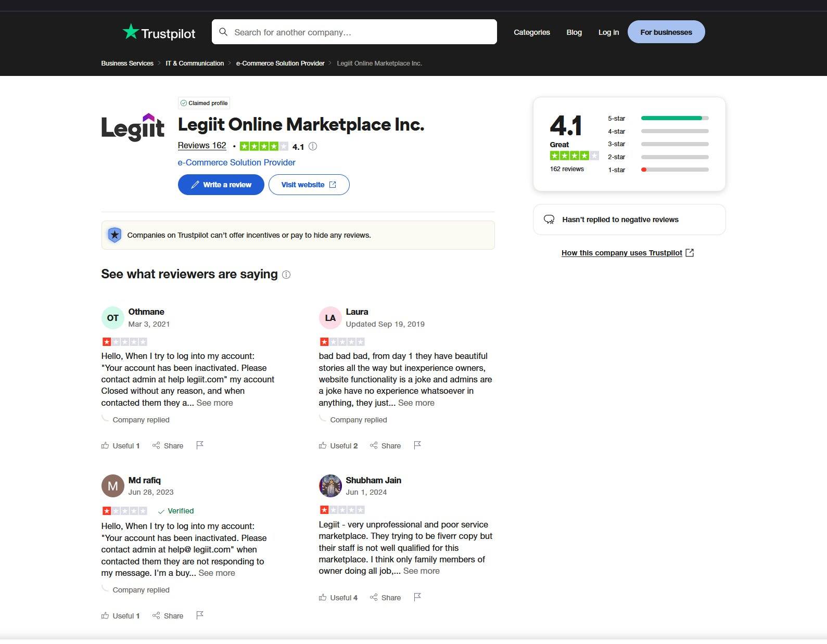Share Shubham Jain's review
The width and height of the screenshot is (827, 644).
[385, 598]
